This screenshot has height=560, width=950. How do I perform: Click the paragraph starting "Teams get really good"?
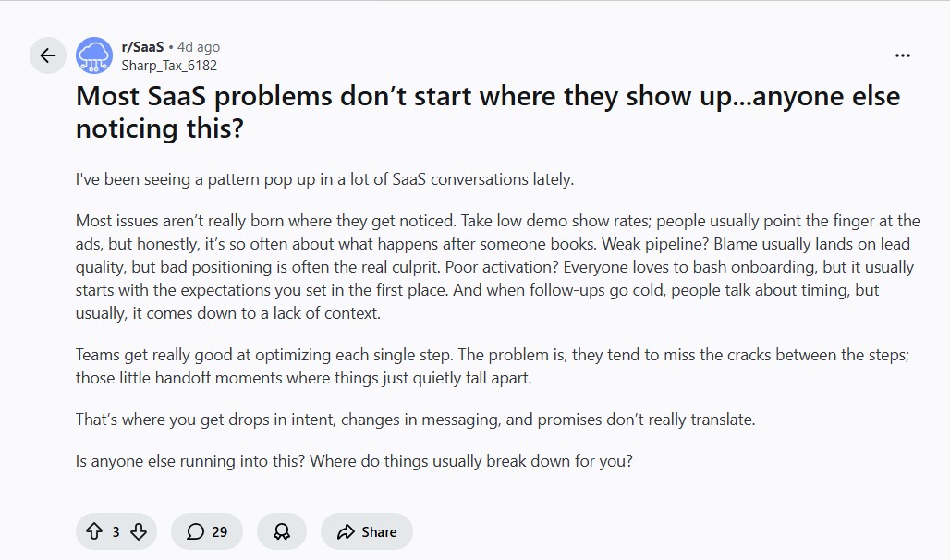pyautogui.click(x=496, y=366)
